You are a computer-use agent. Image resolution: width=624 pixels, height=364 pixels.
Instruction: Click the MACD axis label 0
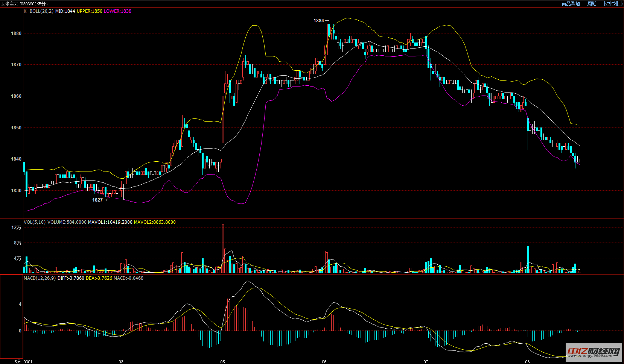click(x=20, y=331)
